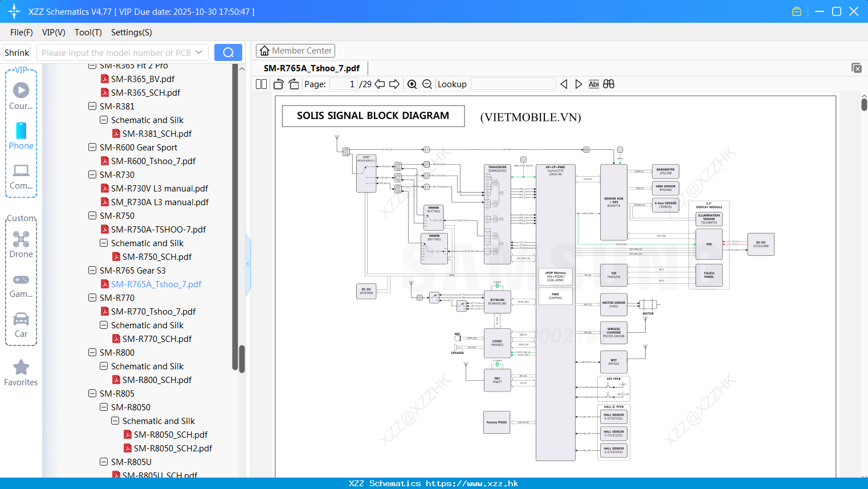The height and width of the screenshot is (489, 868).
Task: Open the VIP Courses sidebar icon
Action: click(x=21, y=90)
